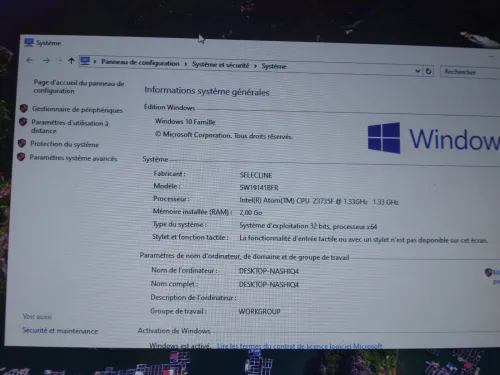Open Panneau de configuration breadcrumb

pyautogui.click(x=140, y=63)
